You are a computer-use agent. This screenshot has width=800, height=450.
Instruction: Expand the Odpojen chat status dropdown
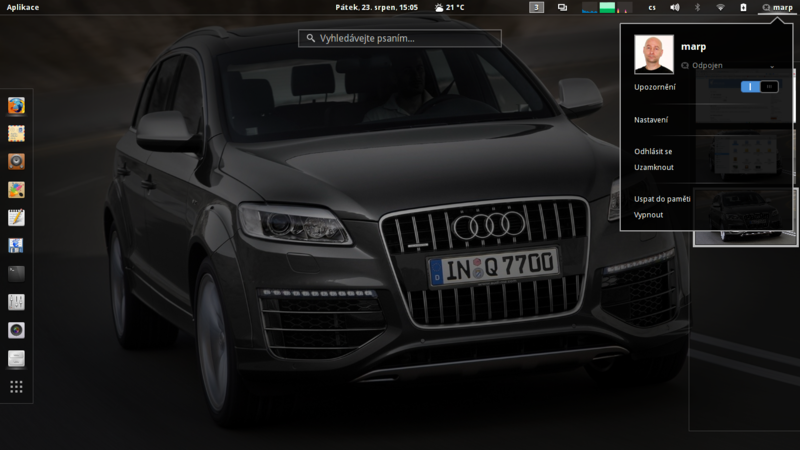click(x=728, y=65)
